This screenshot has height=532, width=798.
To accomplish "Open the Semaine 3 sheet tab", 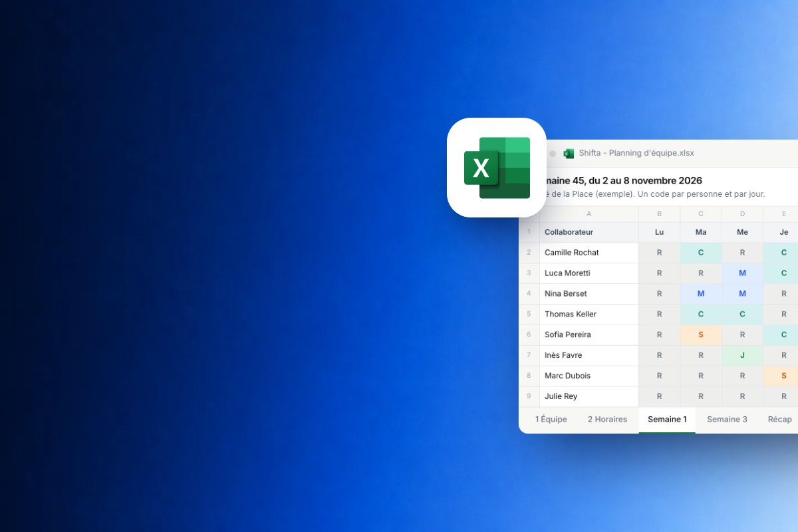I will point(727,420).
